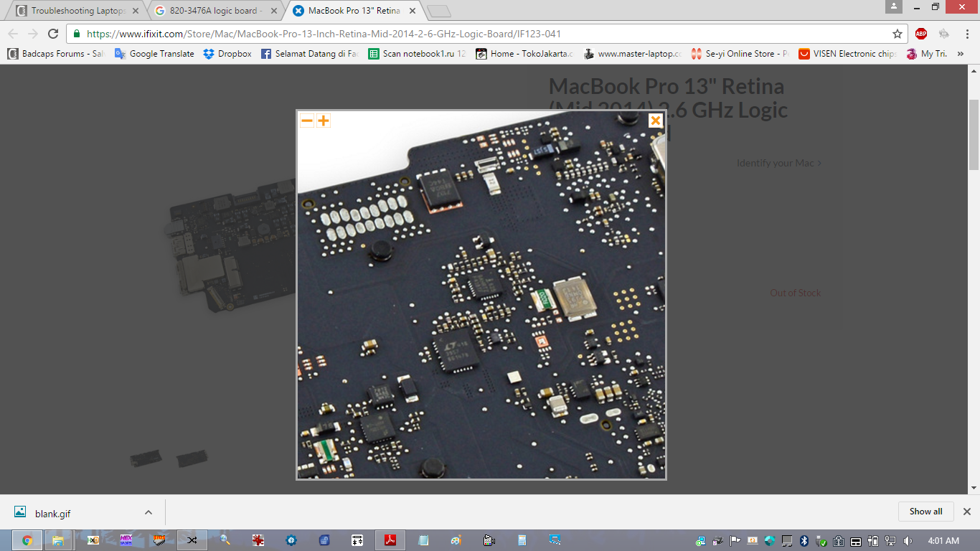This screenshot has width=980, height=551.
Task: Open the Facebook Selamat Datang bookmark
Action: click(x=310, y=54)
